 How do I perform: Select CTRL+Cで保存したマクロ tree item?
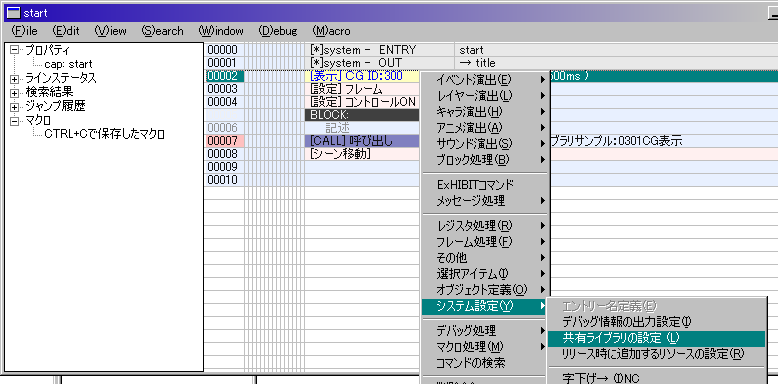click(104, 134)
